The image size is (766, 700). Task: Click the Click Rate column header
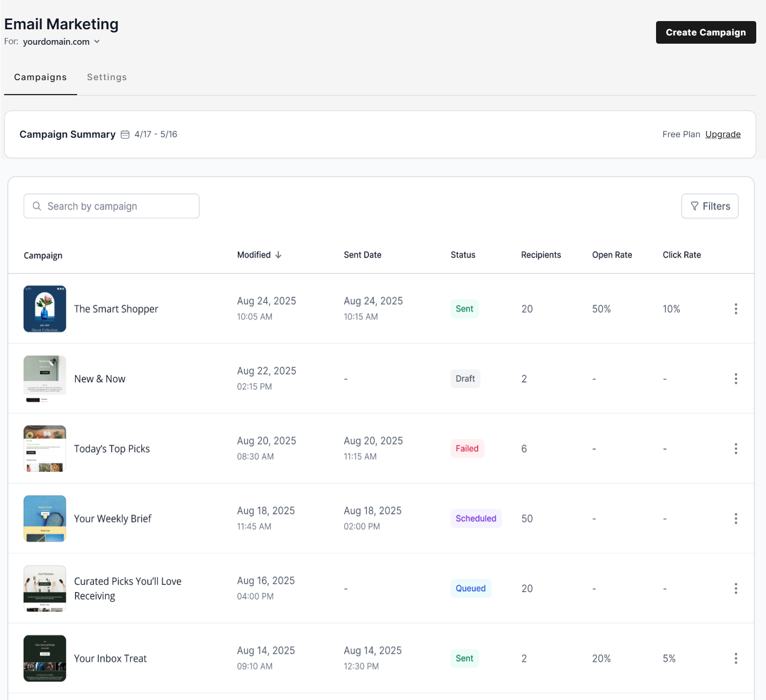682,255
